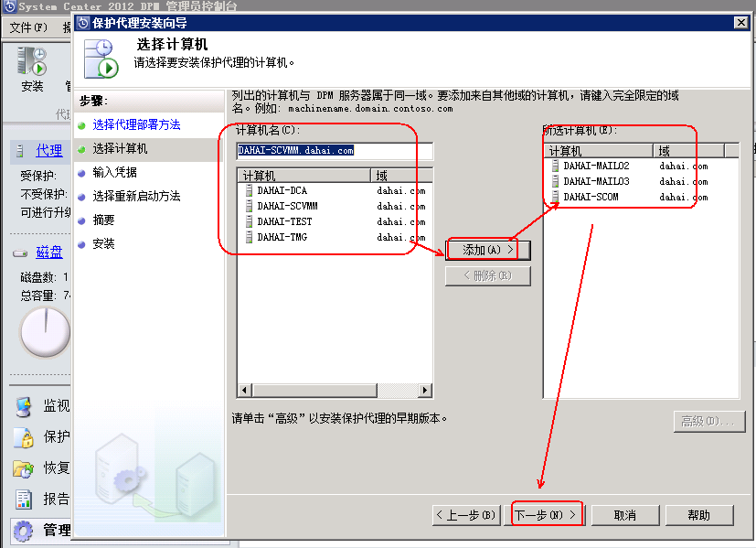Click the wizard header agent install graphic
756x548 pixels.
click(x=101, y=59)
